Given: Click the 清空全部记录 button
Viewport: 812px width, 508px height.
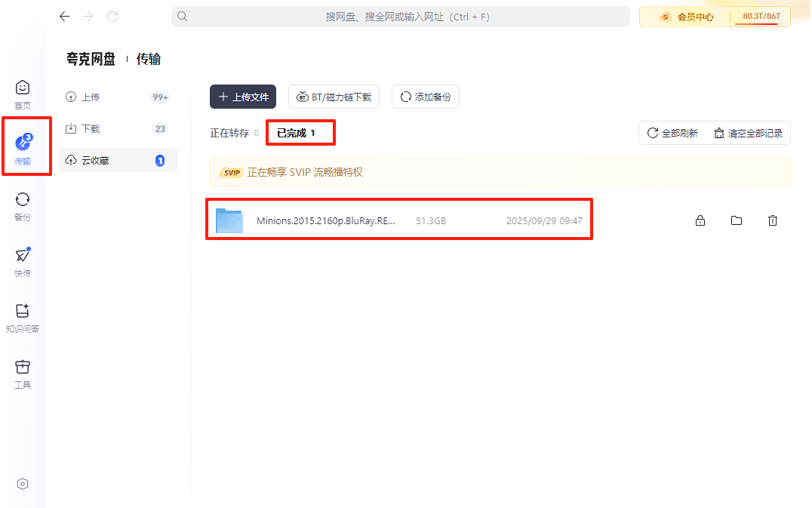Looking at the screenshot, I should click(749, 134).
